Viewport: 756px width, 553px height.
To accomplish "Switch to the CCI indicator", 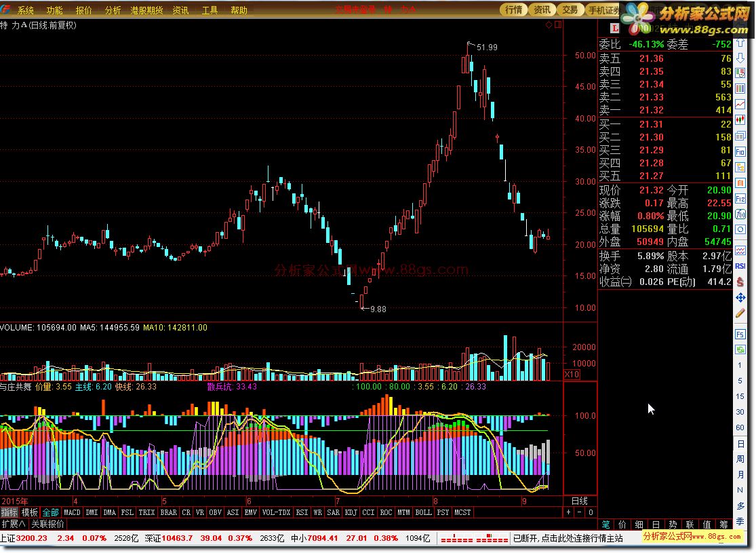I will point(368,512).
